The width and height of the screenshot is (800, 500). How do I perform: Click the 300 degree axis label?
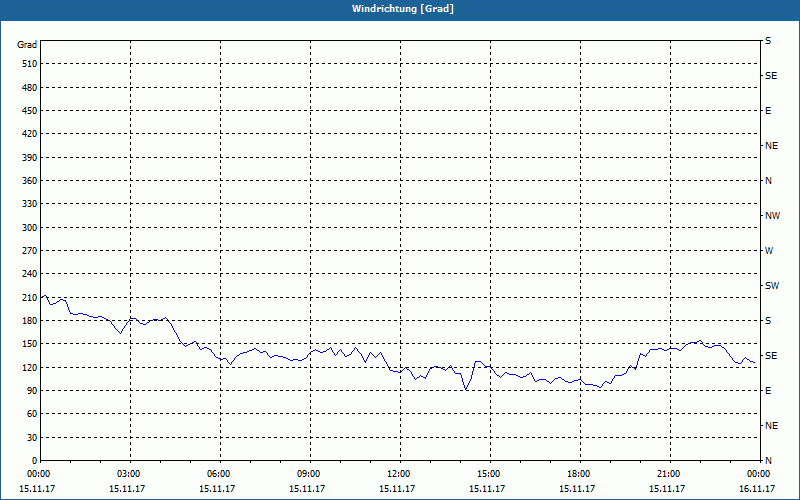click(30, 228)
